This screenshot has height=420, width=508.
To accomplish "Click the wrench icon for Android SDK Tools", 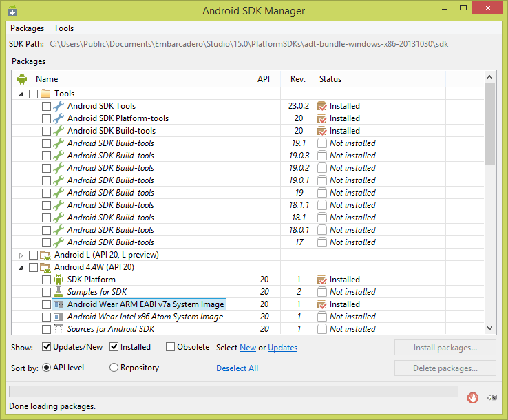I will tap(59, 106).
